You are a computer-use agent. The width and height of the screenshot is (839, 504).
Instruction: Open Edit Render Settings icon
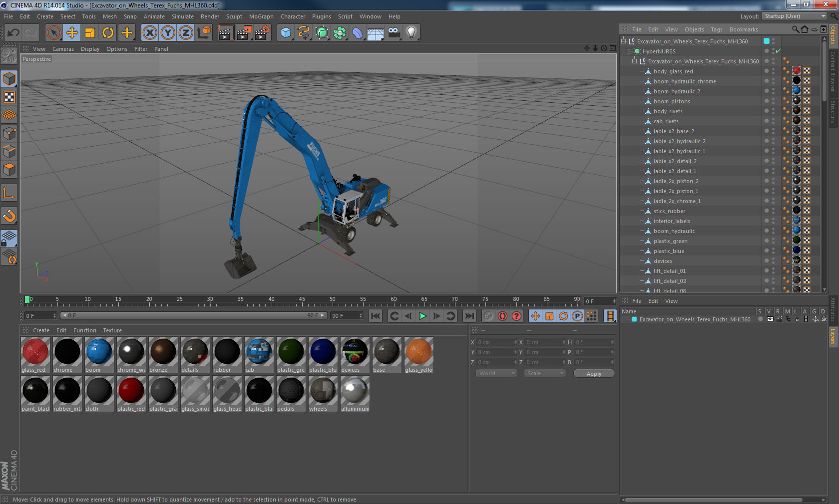point(263,33)
